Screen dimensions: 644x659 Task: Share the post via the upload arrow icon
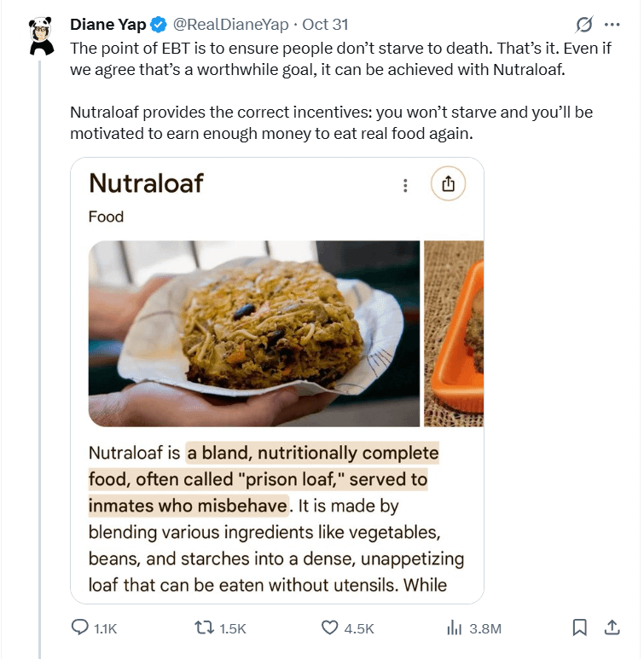point(612,628)
